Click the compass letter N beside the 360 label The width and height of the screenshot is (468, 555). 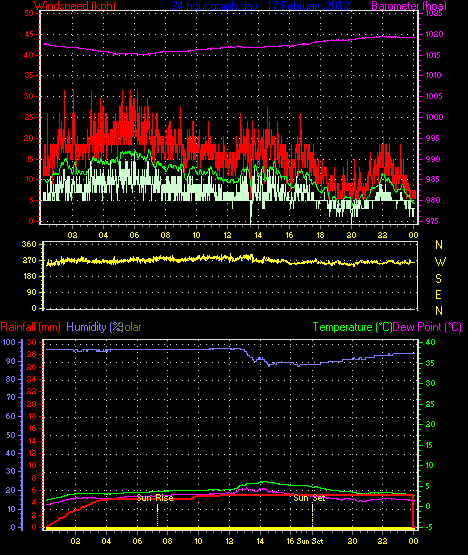(439, 245)
